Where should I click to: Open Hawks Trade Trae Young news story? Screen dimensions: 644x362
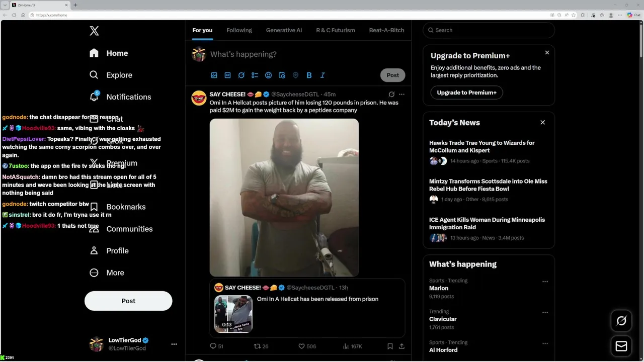tap(489, 152)
